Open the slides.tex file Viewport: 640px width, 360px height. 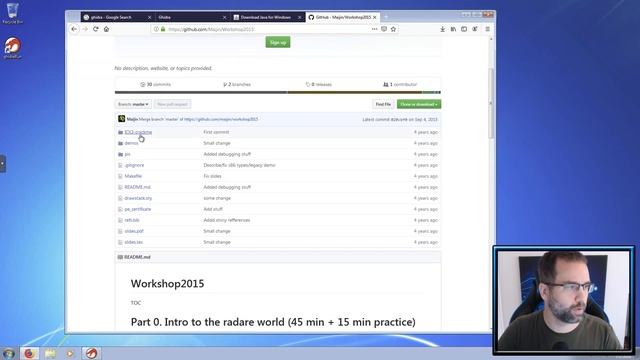(133, 242)
